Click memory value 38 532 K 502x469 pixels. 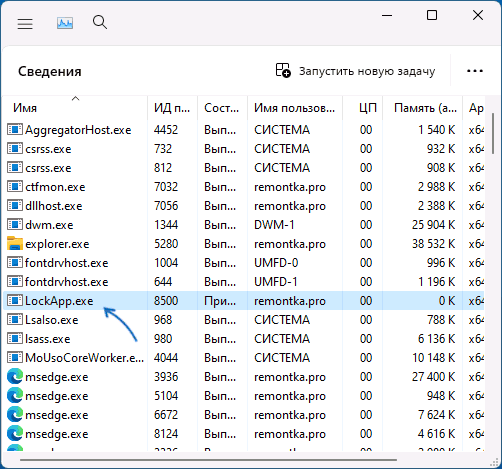pos(433,244)
